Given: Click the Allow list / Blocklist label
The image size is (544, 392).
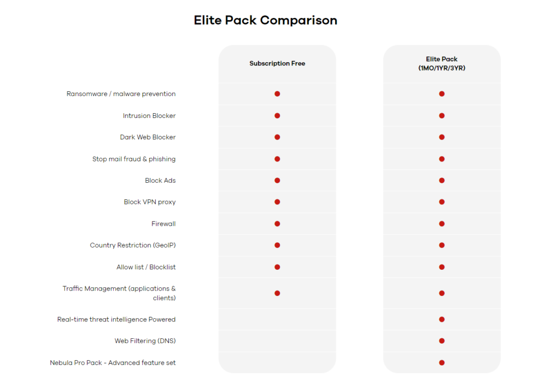Looking at the screenshot, I should [x=146, y=267].
